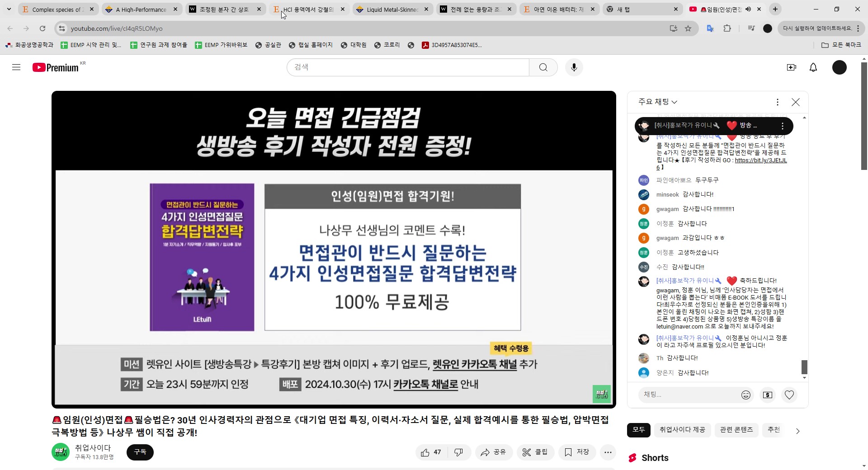This screenshot has height=470, width=868.
Task: Open emoji picker in chat box
Action: pyautogui.click(x=745, y=395)
